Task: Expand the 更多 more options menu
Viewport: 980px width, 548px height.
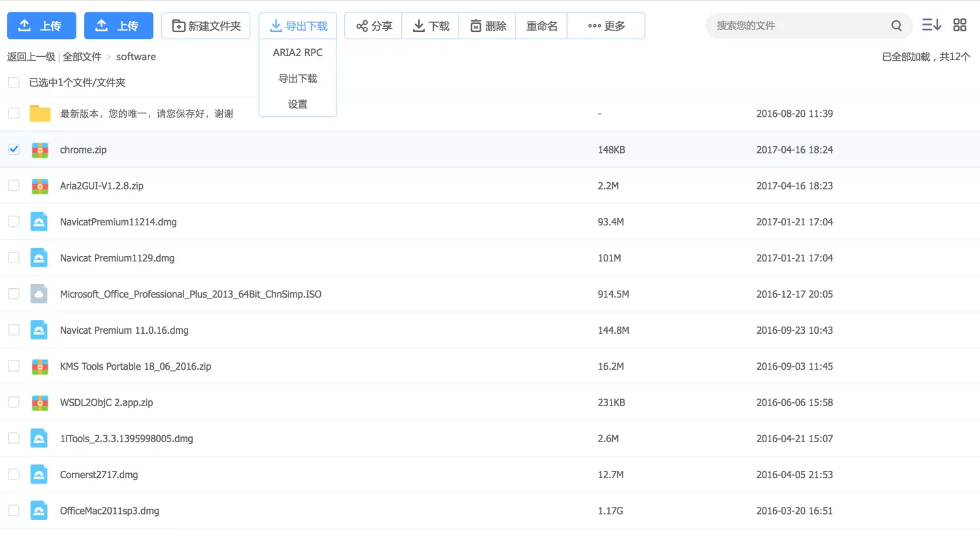Action: point(606,25)
